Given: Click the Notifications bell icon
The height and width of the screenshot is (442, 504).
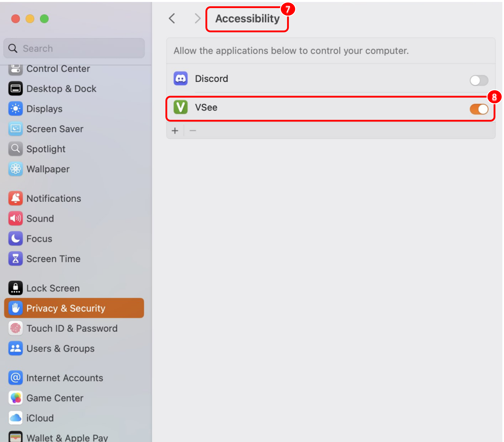Looking at the screenshot, I should [16, 198].
